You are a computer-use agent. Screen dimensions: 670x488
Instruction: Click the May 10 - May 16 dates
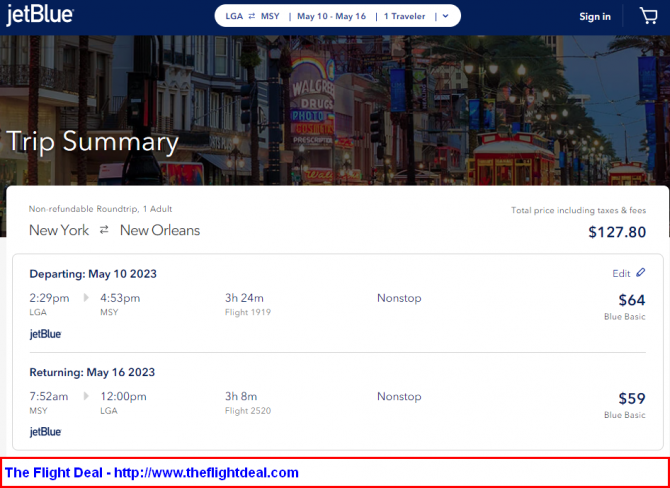tap(332, 16)
